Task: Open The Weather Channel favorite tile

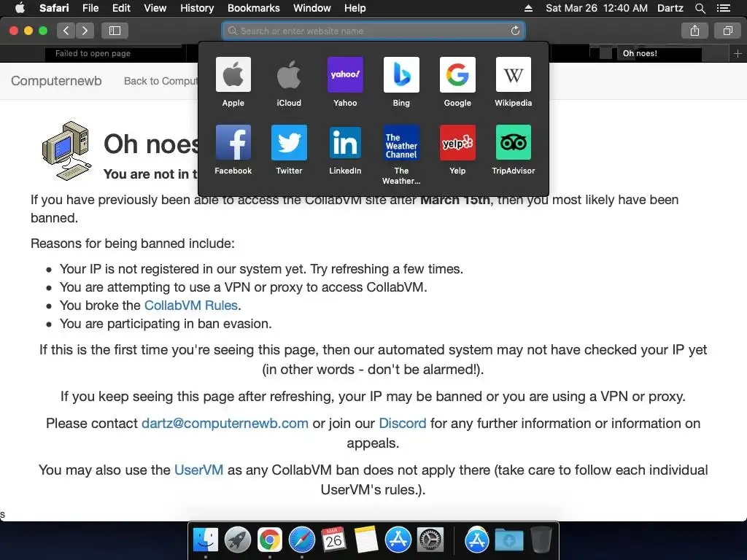Action: pos(401,142)
